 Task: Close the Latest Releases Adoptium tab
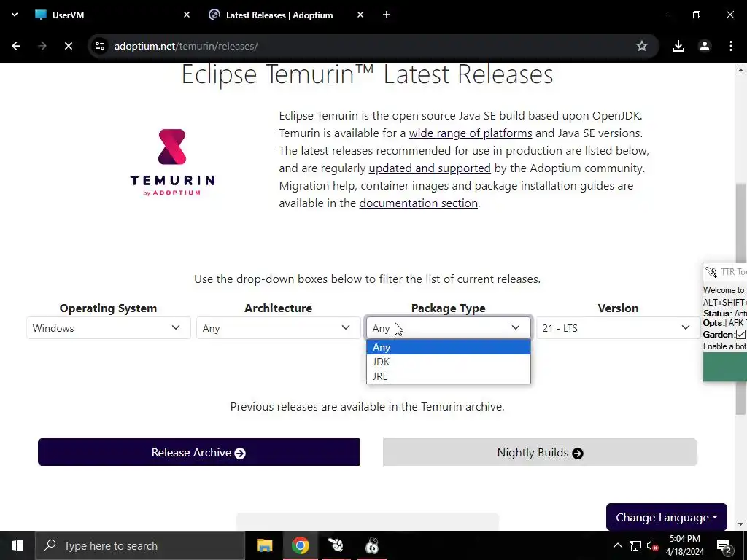[x=360, y=15]
